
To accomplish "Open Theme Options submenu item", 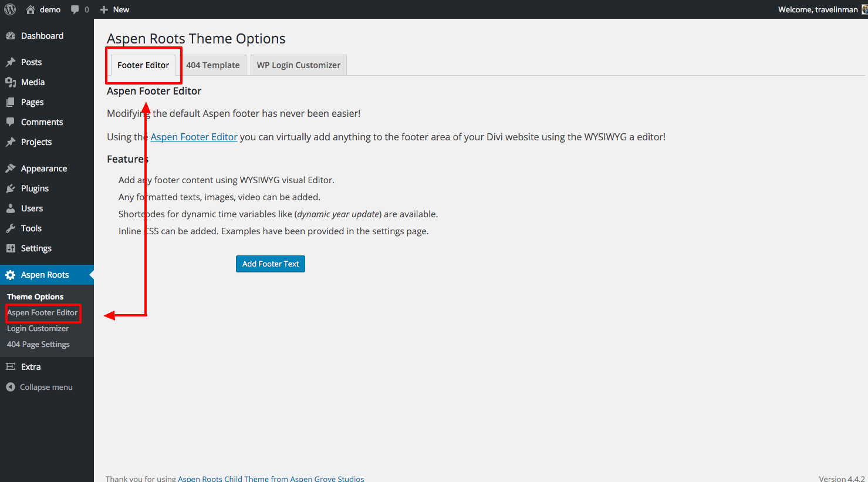I will [35, 297].
